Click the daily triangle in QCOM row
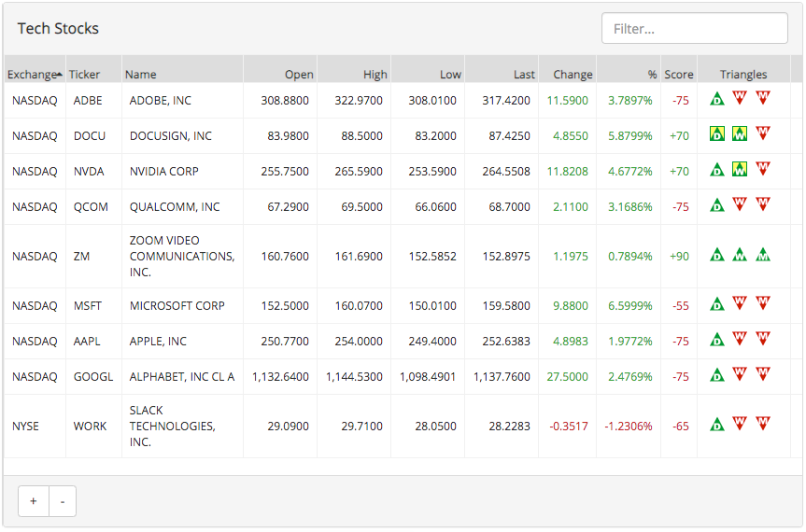806x532 pixels. 716,205
